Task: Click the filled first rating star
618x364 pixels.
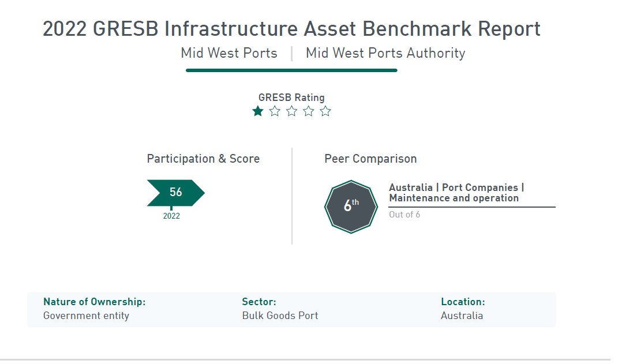Action: click(258, 111)
